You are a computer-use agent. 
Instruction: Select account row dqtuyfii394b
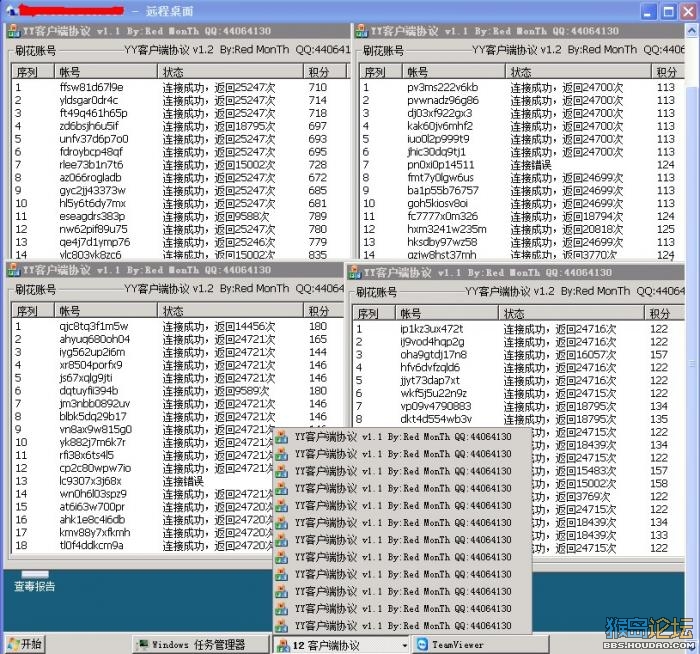178,391
